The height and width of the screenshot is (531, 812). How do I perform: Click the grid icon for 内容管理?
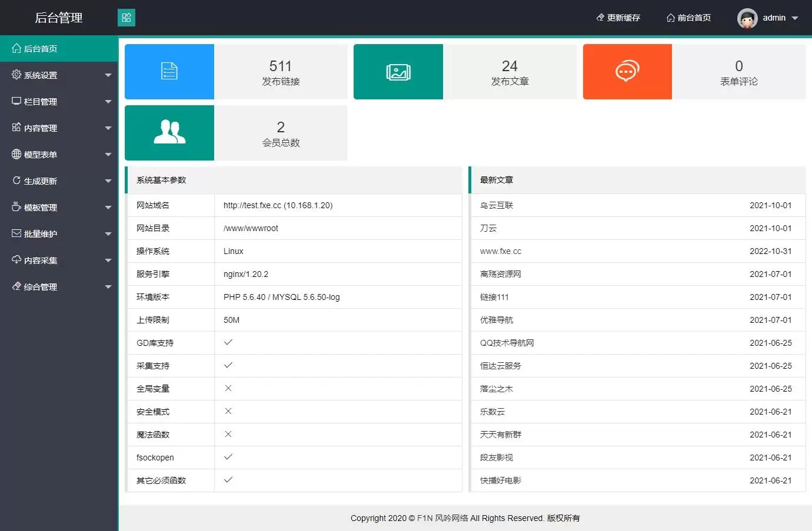16,128
